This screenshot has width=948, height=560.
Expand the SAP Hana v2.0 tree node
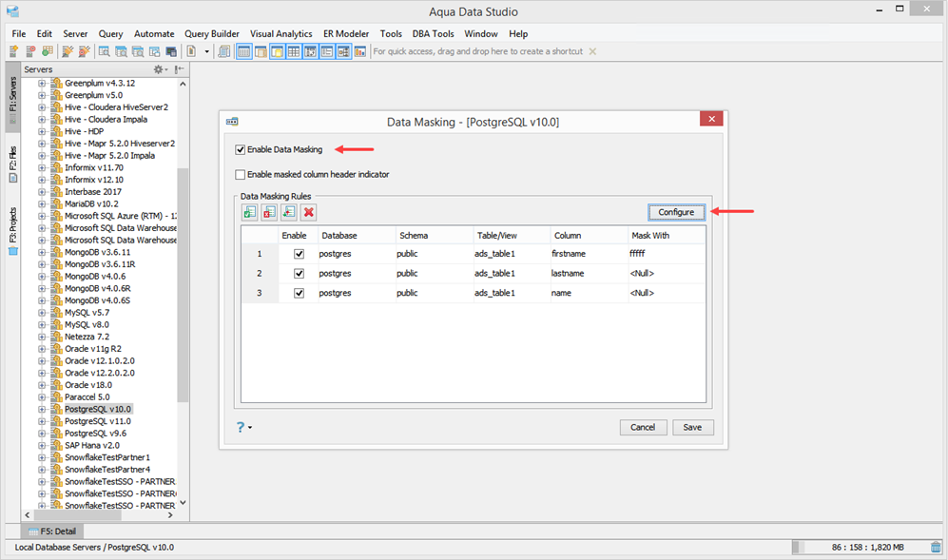(42, 445)
